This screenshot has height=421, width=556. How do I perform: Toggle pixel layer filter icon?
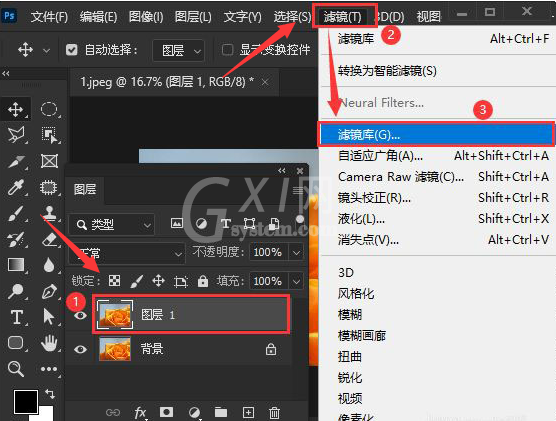177,223
